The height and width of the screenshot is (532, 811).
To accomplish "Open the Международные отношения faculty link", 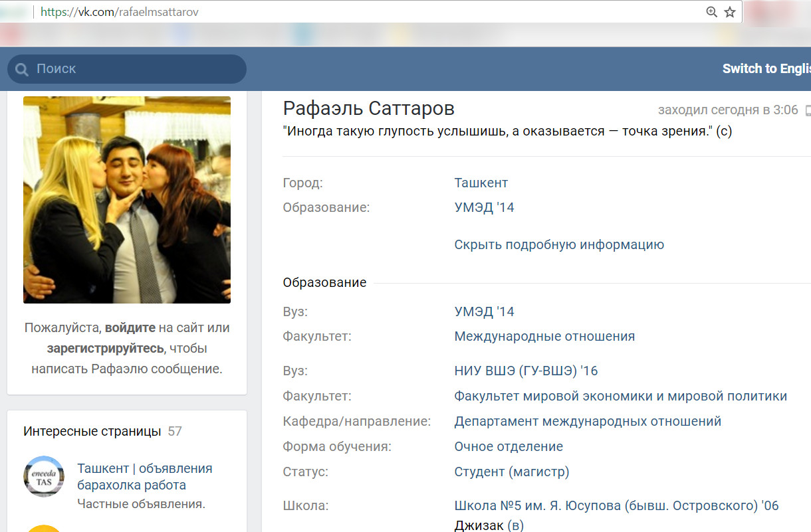I will point(544,336).
